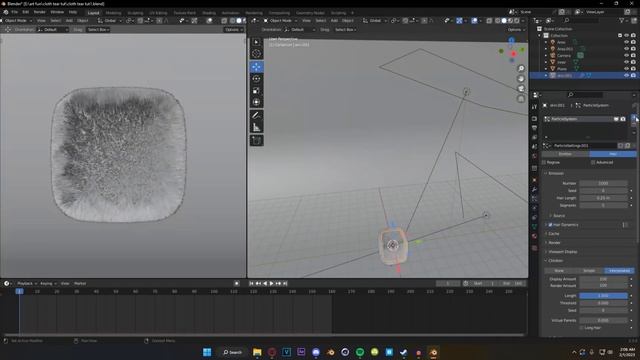Open the File menu
This screenshot has width=640, height=360.
tap(14, 12)
